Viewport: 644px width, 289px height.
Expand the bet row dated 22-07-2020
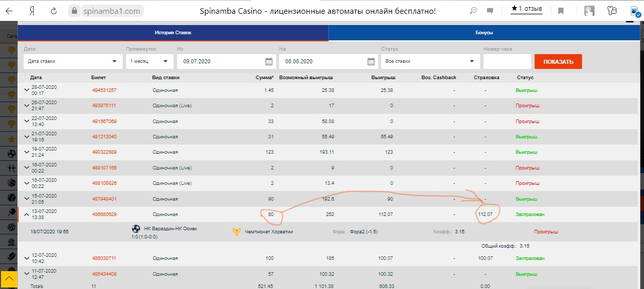[x=27, y=122]
